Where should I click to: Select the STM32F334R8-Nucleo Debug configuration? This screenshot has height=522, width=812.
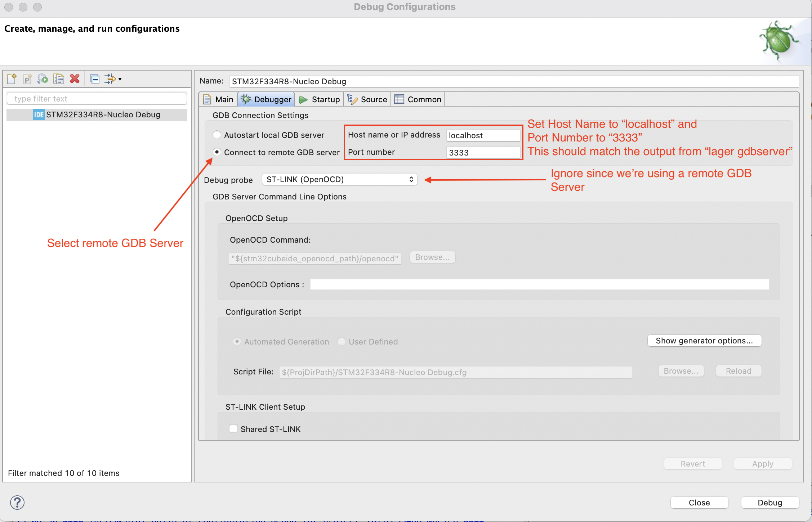pyautogui.click(x=97, y=114)
